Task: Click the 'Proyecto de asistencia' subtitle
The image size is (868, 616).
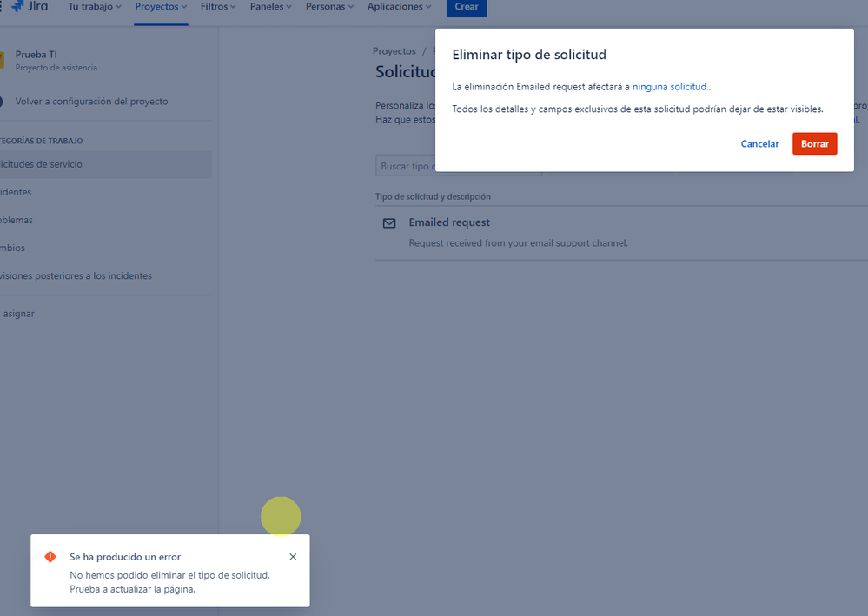Action: 56,68
